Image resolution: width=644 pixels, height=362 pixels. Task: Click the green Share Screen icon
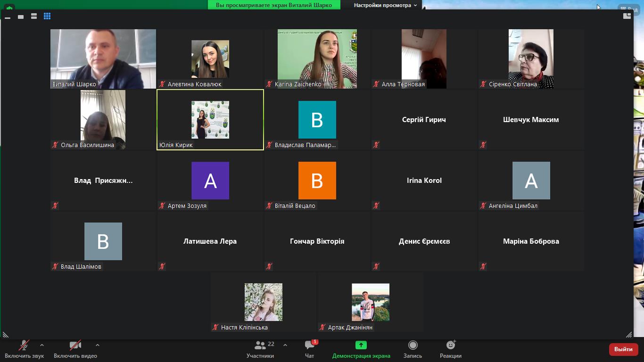(361, 346)
